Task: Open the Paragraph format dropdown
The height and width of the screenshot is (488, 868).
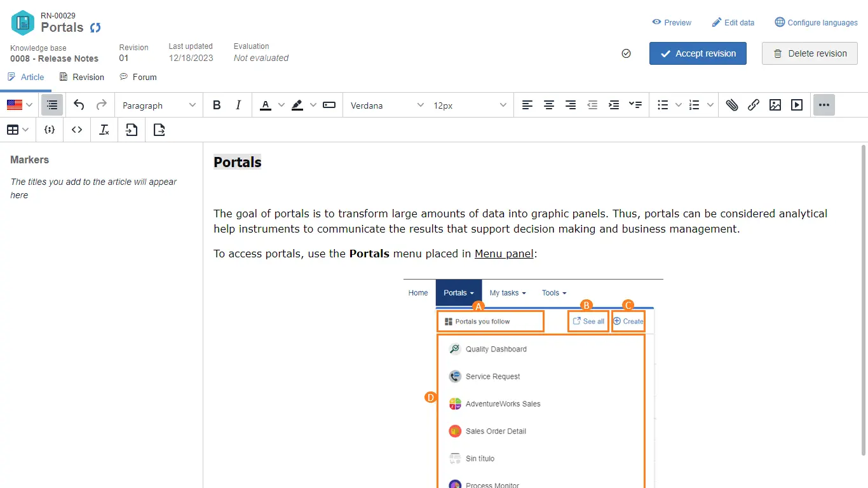Action: [x=159, y=105]
